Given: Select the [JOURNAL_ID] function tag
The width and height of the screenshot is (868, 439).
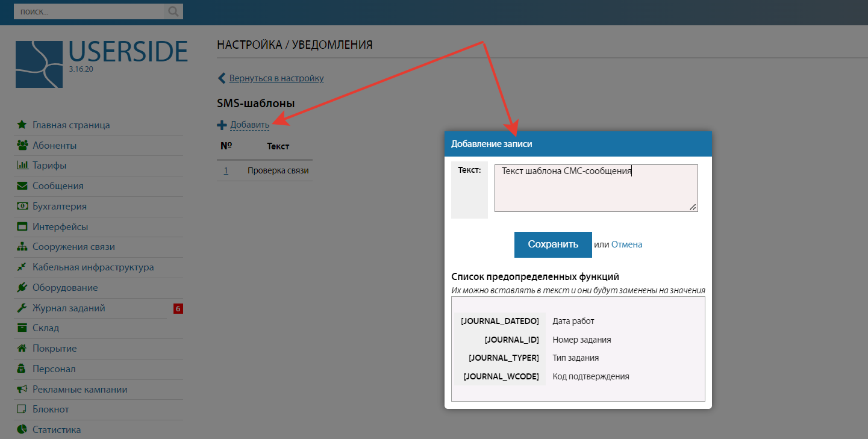Looking at the screenshot, I should click(512, 340).
